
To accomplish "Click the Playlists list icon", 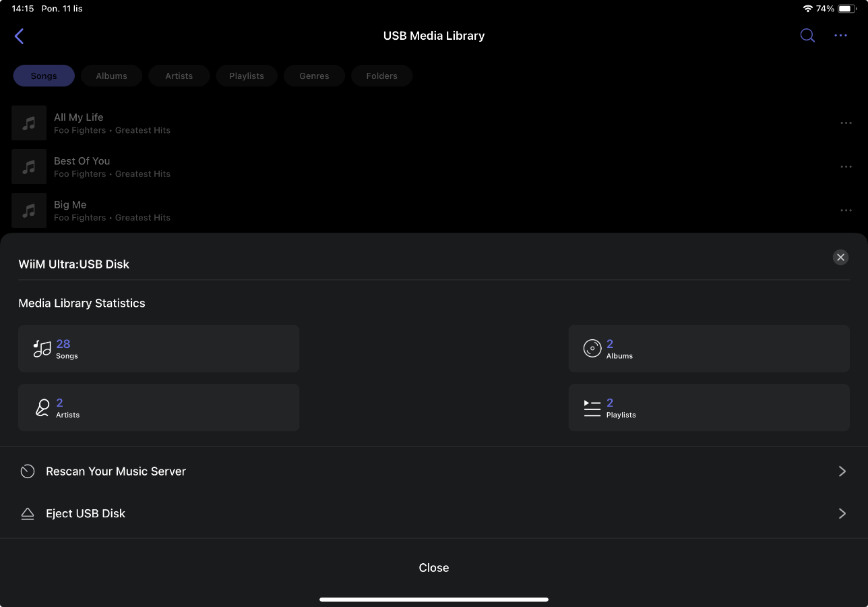I will click(x=592, y=408).
